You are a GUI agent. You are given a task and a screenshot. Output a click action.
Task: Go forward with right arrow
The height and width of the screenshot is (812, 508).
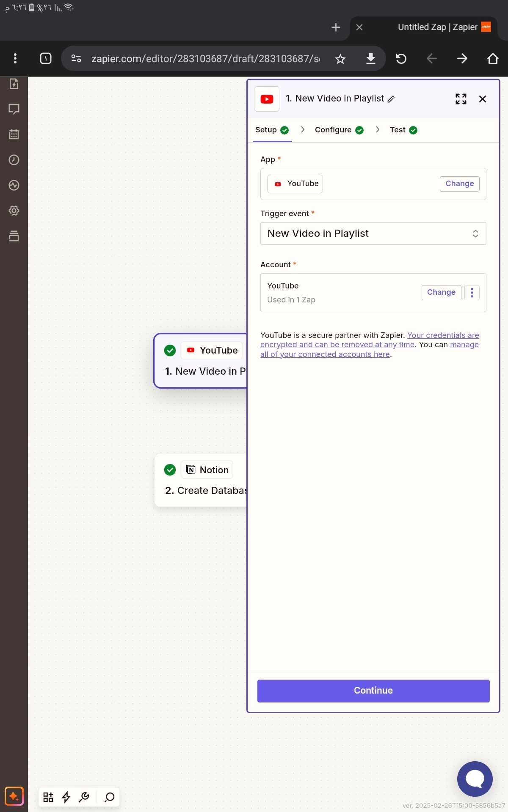[462, 58]
